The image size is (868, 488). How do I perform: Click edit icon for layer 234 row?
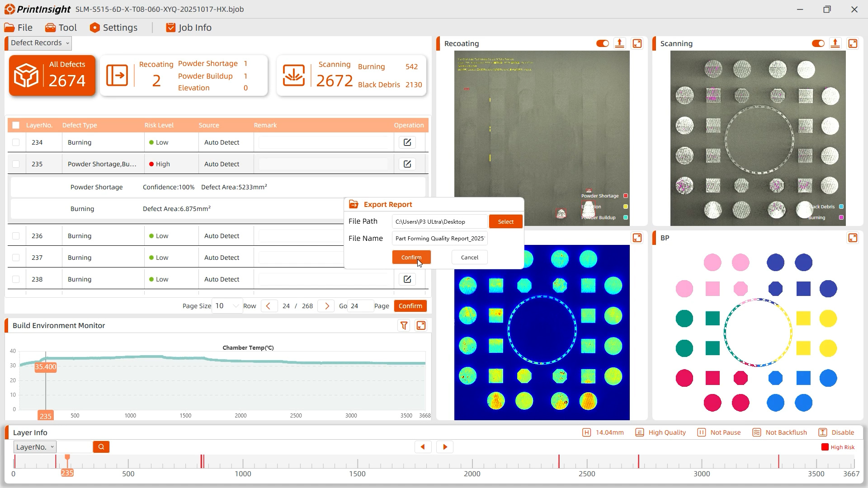coord(407,142)
